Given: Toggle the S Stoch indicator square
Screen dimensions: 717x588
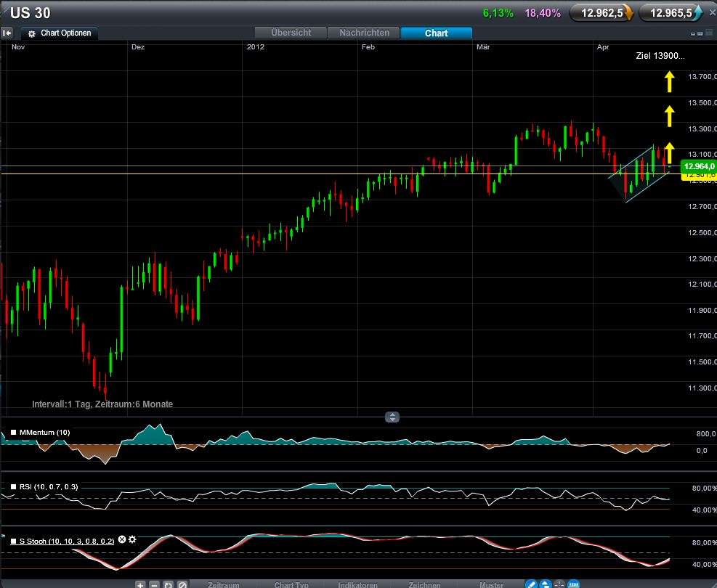Looking at the screenshot, I should (13, 540).
